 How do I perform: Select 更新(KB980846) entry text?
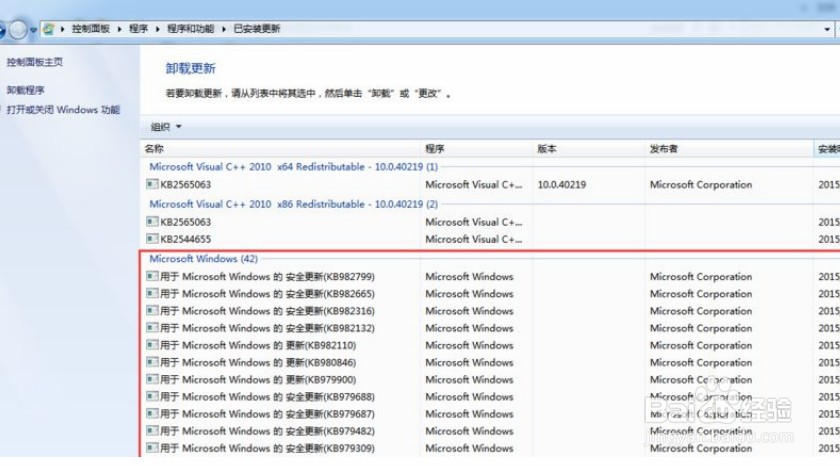pos(258,363)
